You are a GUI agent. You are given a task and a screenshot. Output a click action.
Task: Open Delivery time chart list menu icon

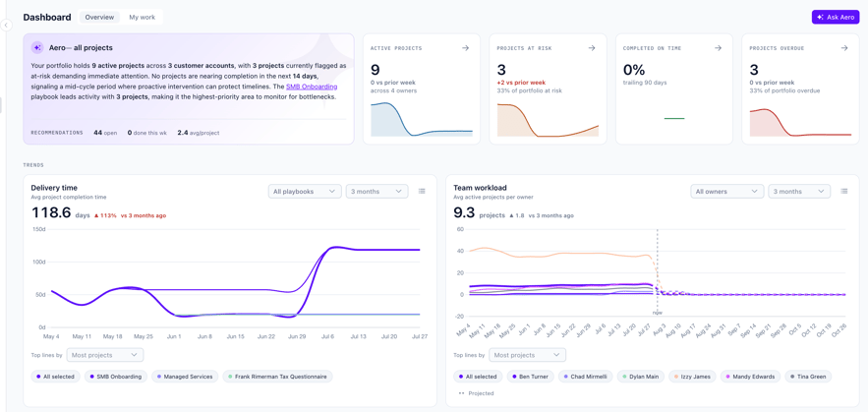(x=422, y=191)
